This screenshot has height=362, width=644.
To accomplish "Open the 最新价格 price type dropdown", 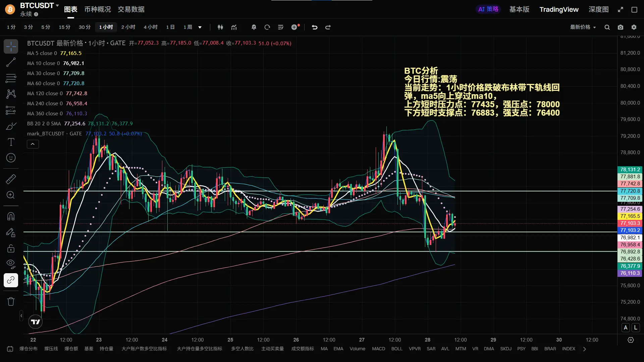I will [x=583, y=27].
